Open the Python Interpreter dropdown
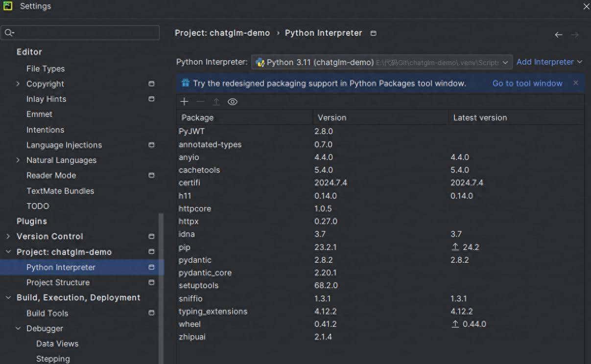This screenshot has width=591, height=364. pyautogui.click(x=506, y=62)
